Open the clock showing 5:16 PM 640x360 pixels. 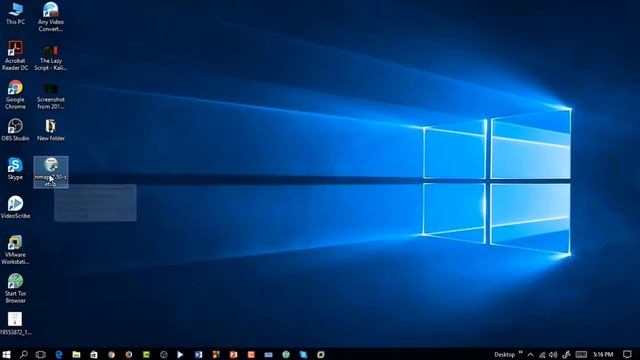coord(603,355)
